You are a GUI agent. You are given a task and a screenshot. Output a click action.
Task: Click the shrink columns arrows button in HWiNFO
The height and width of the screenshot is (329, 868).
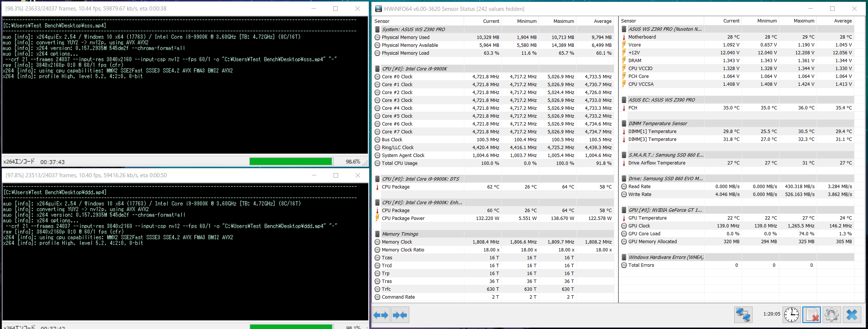click(x=400, y=315)
